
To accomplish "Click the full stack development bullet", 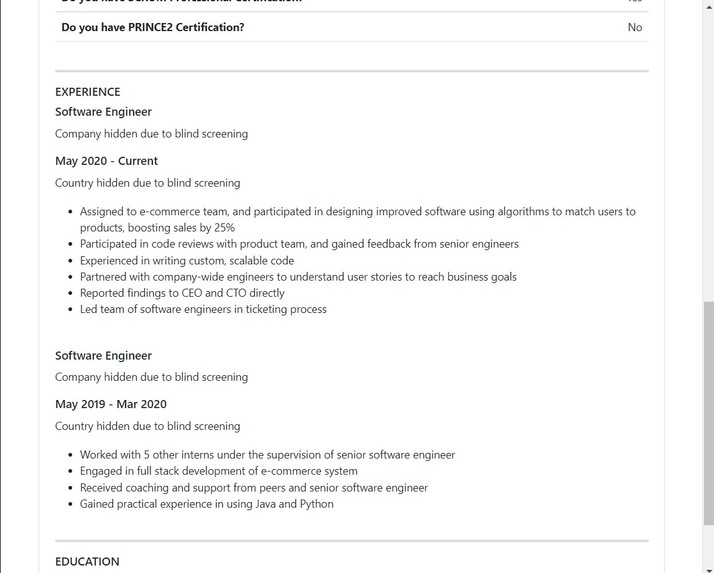I will click(x=219, y=471).
